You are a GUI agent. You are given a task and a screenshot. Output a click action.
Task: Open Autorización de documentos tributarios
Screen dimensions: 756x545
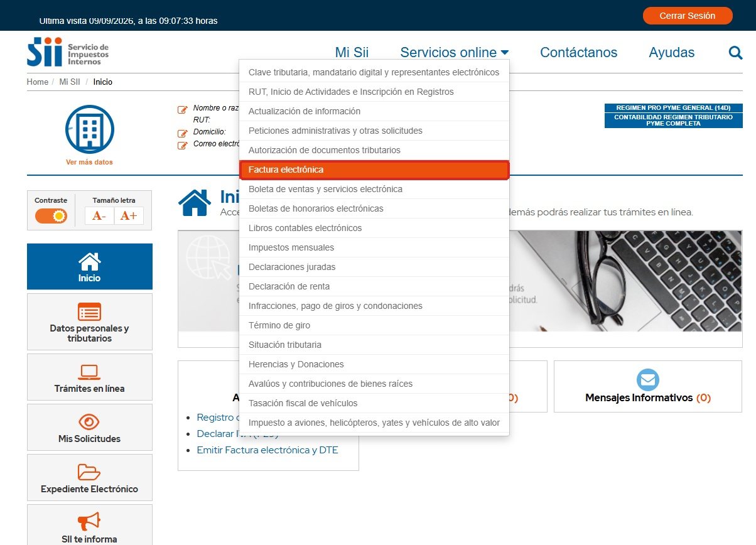[374, 150]
